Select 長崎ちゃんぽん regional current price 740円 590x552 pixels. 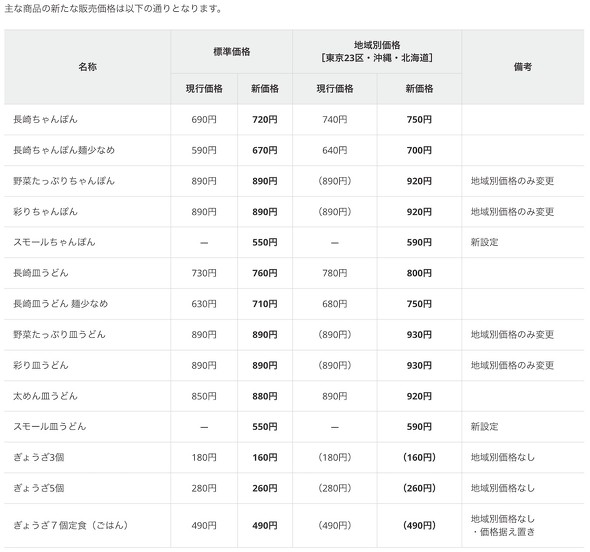point(335,120)
